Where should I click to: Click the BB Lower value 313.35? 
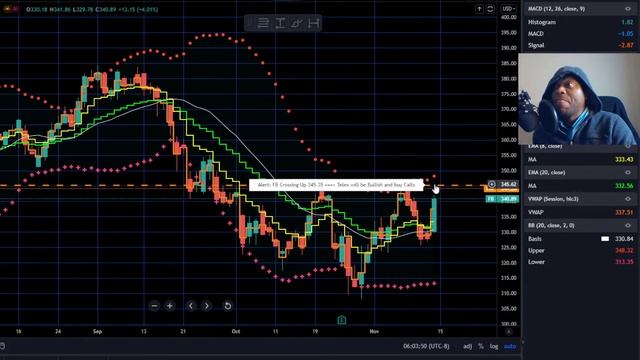tap(624, 262)
